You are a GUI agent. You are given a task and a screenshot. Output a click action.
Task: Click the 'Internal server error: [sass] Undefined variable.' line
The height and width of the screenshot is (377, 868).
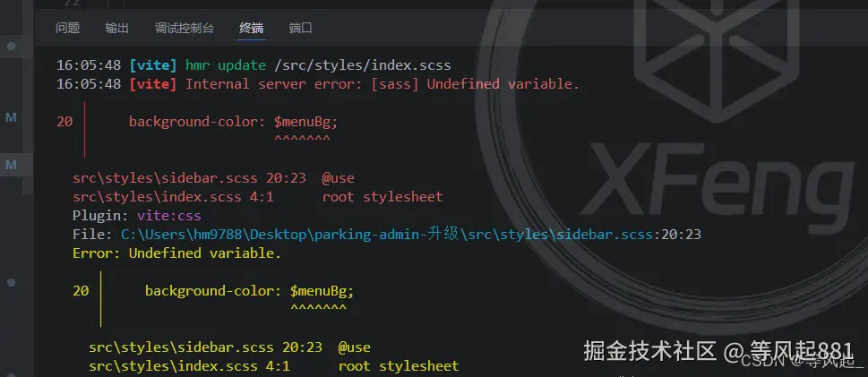(x=318, y=84)
